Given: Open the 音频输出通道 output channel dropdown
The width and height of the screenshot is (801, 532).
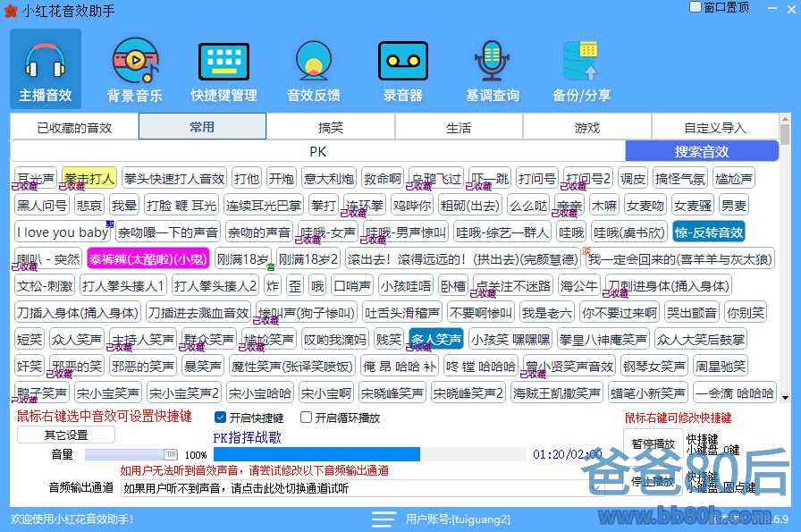Looking at the screenshot, I should 358,488.
